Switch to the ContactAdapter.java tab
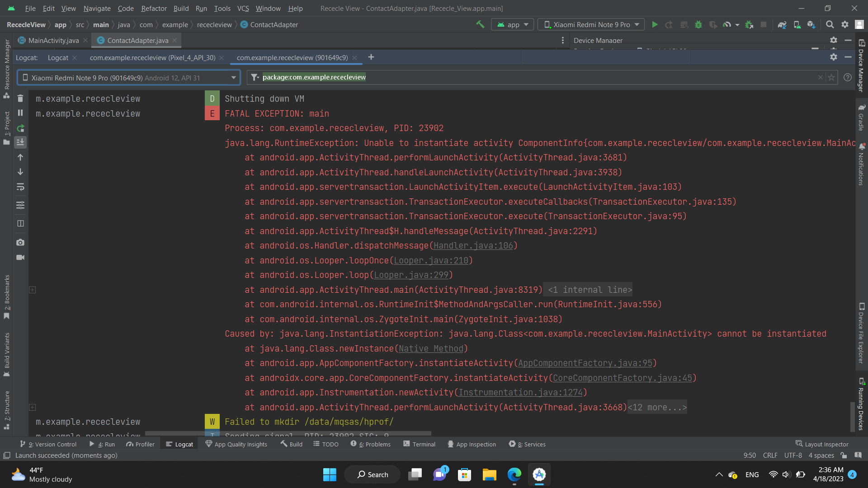 point(137,40)
